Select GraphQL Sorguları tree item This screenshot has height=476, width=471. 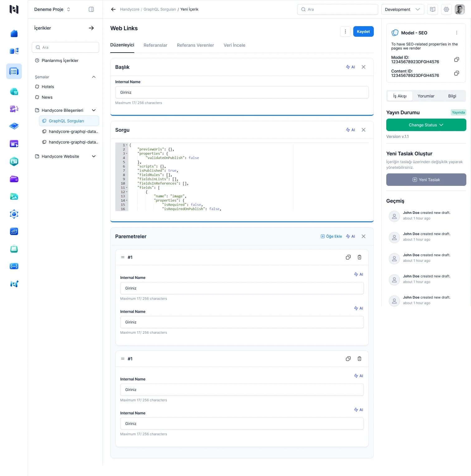[x=69, y=121]
